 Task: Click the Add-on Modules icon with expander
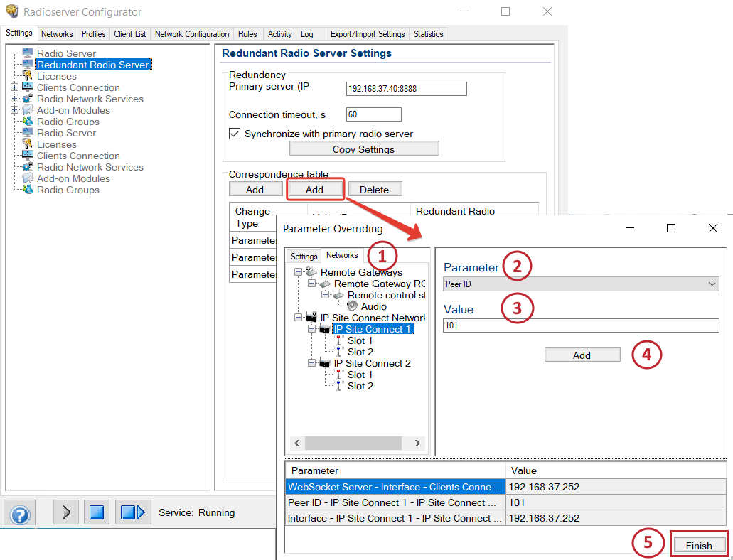[x=28, y=110]
